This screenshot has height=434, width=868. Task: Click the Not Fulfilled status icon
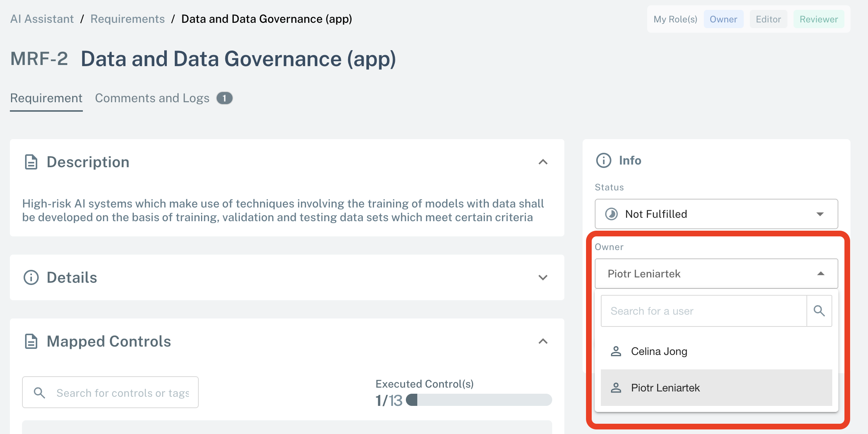(613, 214)
